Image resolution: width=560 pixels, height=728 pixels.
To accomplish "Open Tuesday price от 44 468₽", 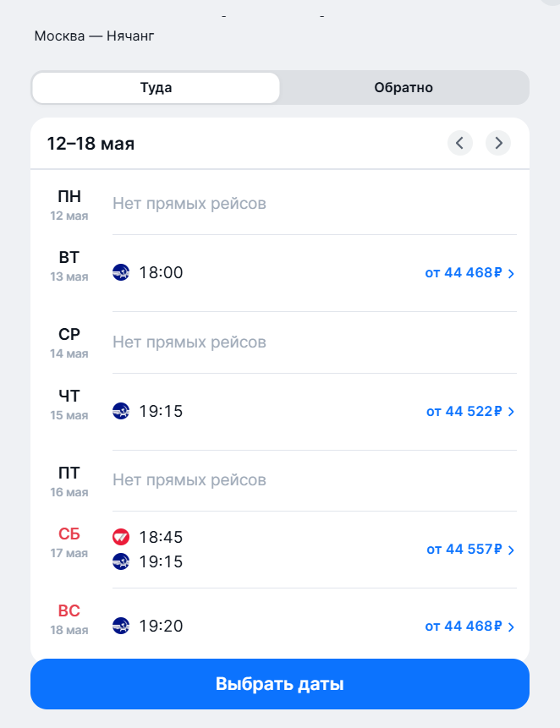I will point(464,273).
